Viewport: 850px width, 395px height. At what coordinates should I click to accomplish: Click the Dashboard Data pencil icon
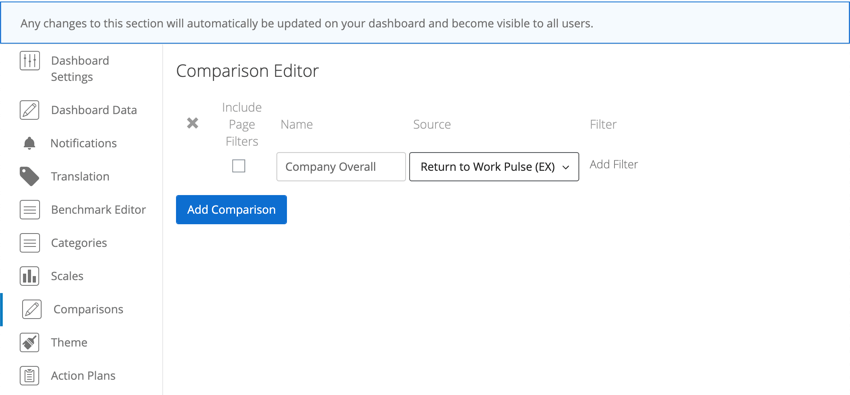point(29,110)
